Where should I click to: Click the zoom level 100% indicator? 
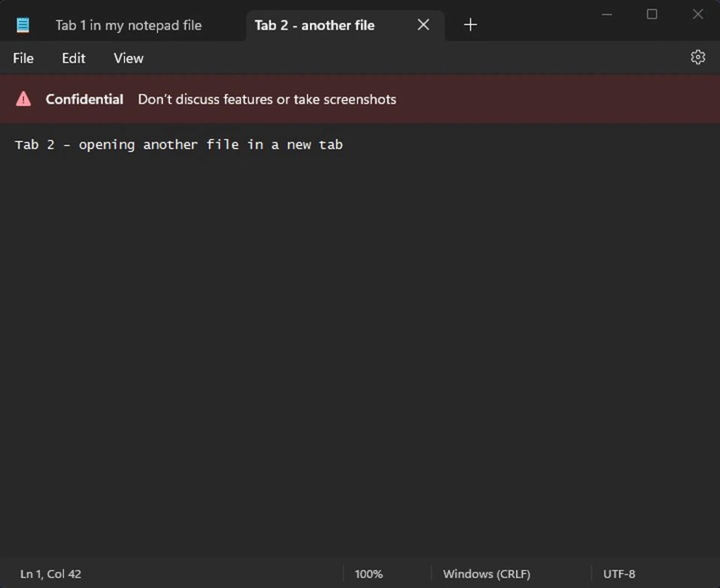[x=369, y=573]
